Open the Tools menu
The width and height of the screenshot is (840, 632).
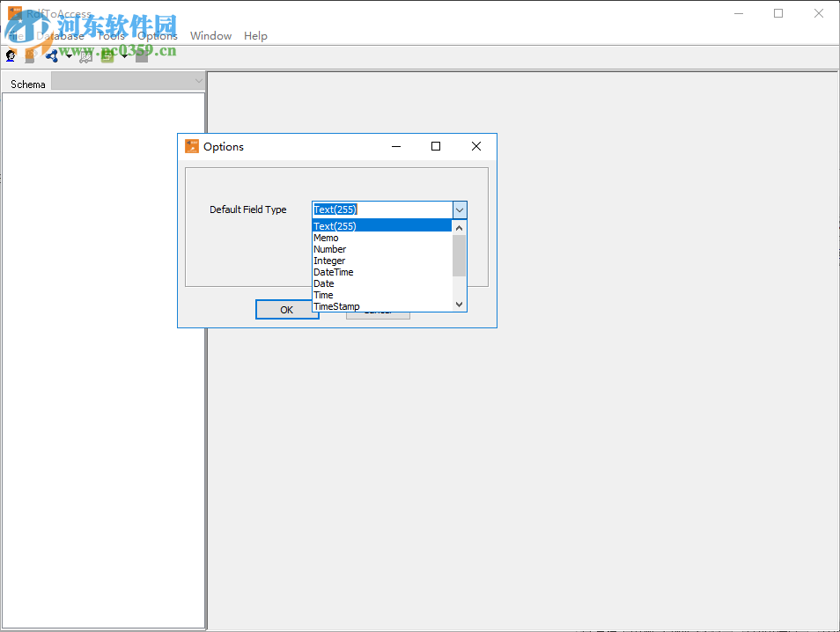(x=111, y=36)
